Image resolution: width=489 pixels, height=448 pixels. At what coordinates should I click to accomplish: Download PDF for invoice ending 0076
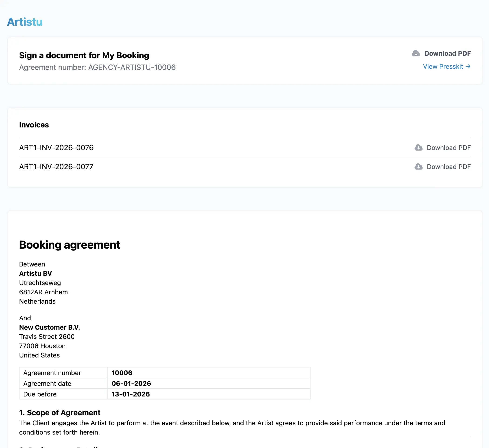point(449,148)
